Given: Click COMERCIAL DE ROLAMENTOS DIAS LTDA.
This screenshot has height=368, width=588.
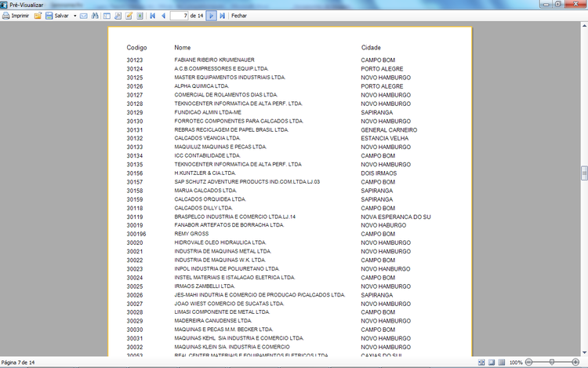Looking at the screenshot, I should click(226, 95).
